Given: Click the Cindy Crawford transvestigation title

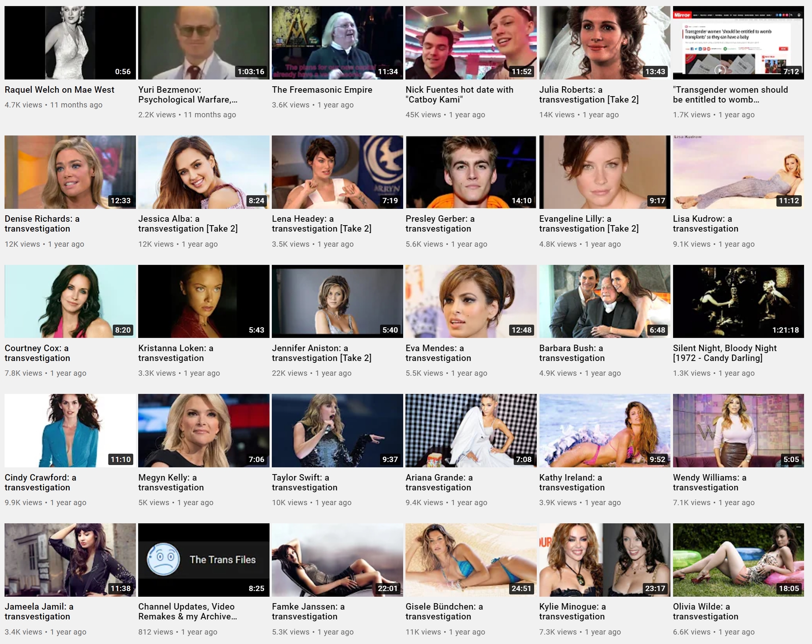Looking at the screenshot, I should pos(41,482).
